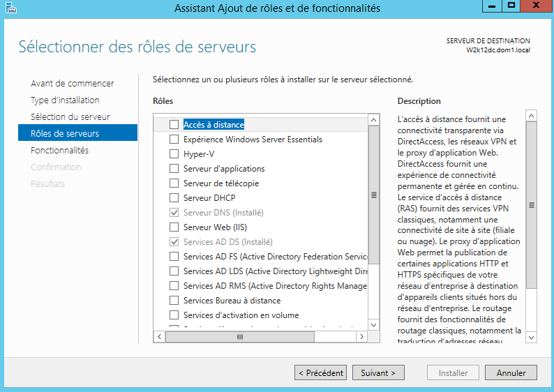Check the Accès à distance role
This screenshot has width=554, height=392.
point(174,125)
